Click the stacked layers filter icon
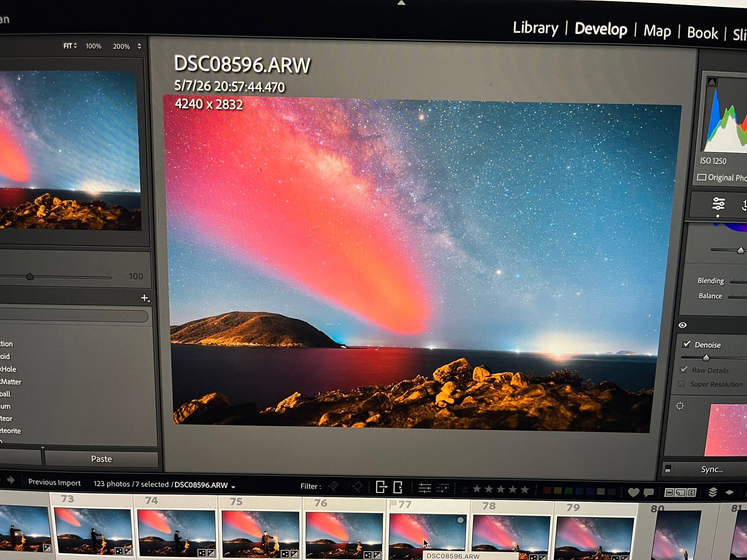This screenshot has width=747, height=560. (712, 493)
